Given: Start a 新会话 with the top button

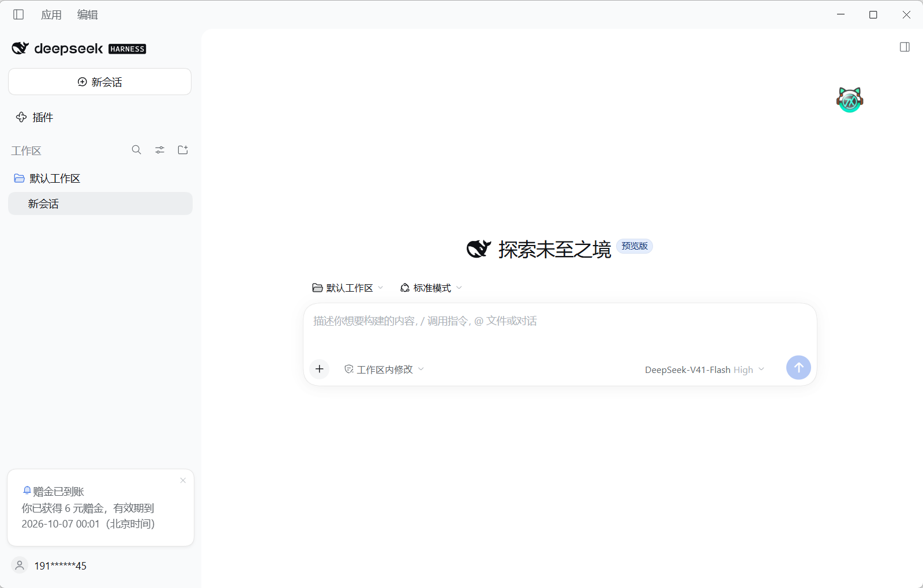Looking at the screenshot, I should (x=100, y=82).
